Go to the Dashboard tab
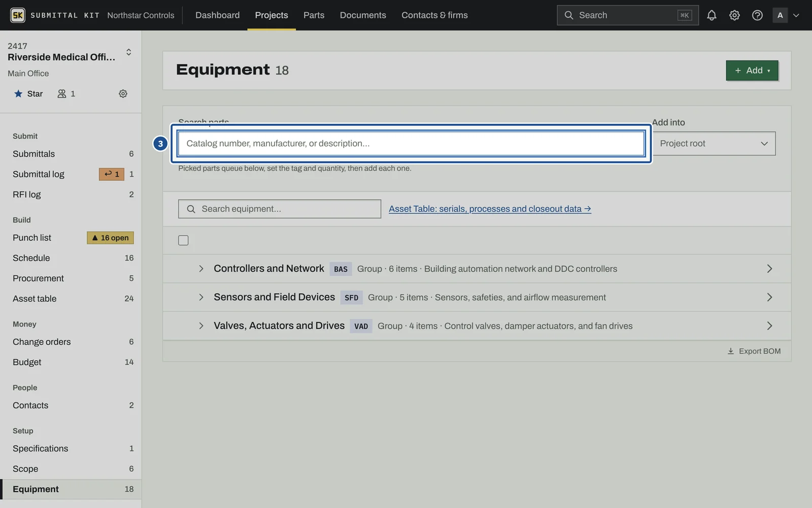Image resolution: width=812 pixels, height=508 pixels. click(x=217, y=15)
